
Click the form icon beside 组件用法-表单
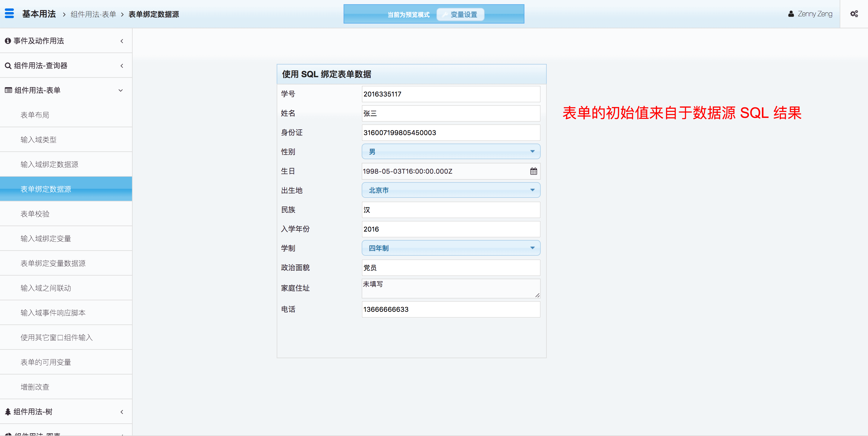coord(8,90)
